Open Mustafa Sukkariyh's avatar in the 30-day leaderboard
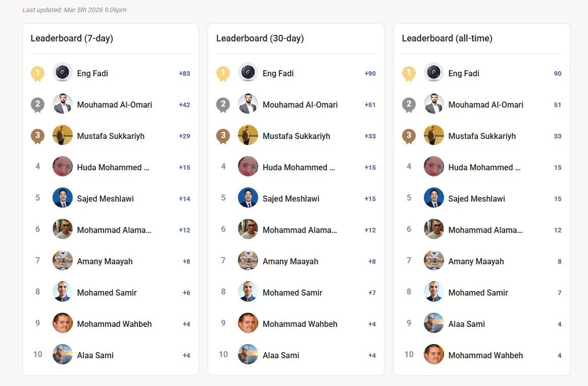This screenshot has width=588, height=386. tap(248, 135)
